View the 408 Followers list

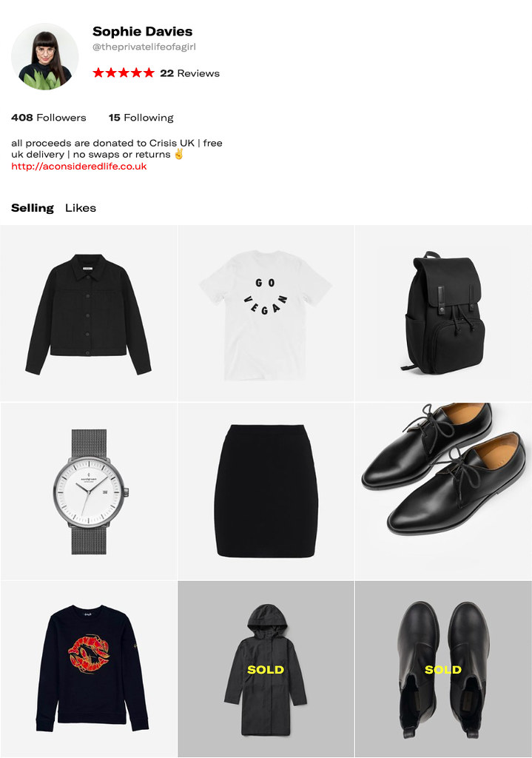49,118
